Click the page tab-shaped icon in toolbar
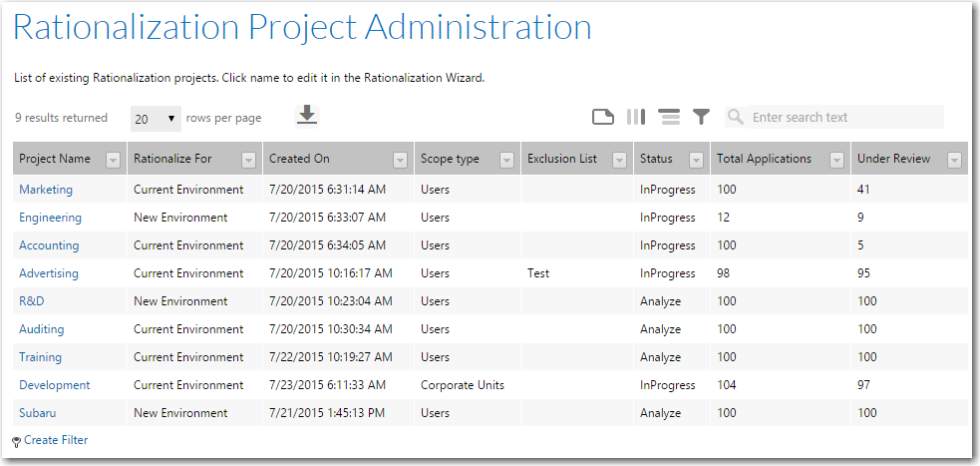Screen dimensions: 980x466 pyautogui.click(x=602, y=117)
